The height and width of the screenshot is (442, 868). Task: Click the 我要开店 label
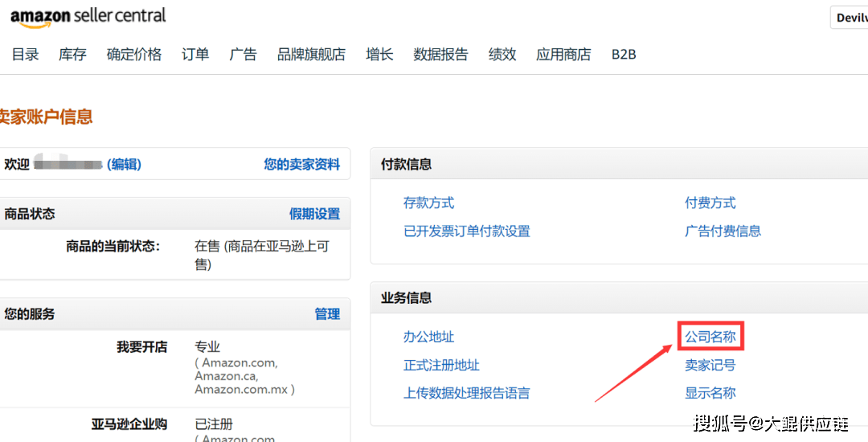click(141, 347)
